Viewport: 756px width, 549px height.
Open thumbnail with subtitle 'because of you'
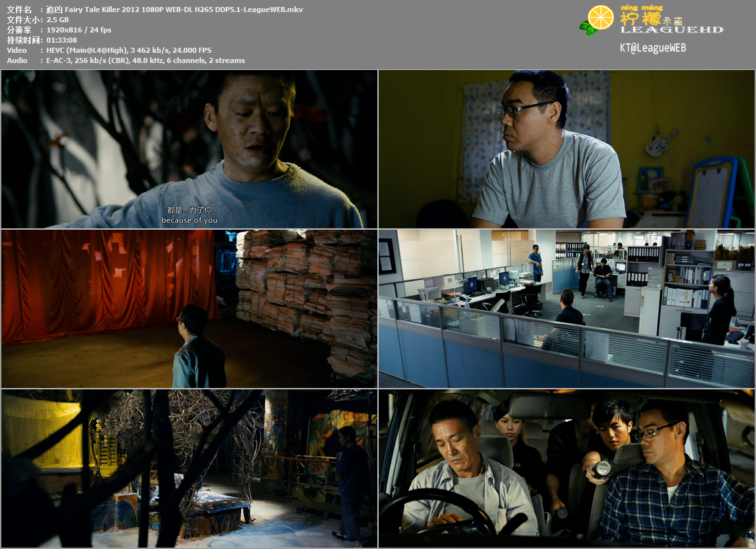(190, 149)
